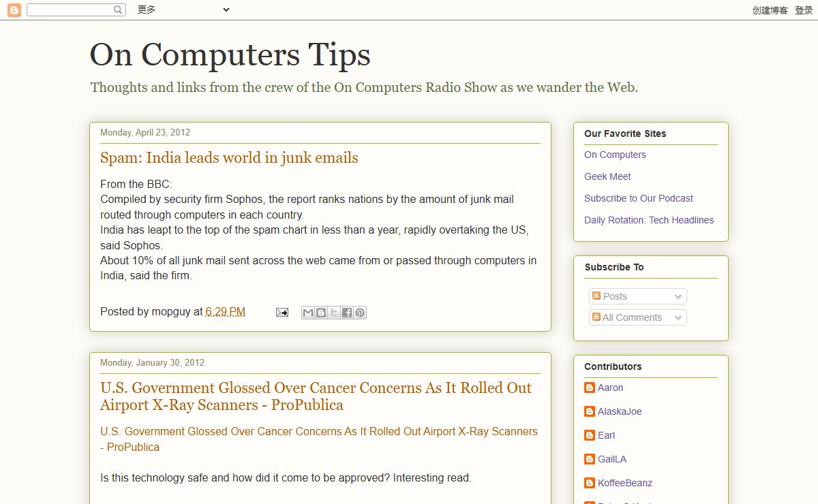Click 'Is this technology safe' sentence
This screenshot has width=818, height=504.
pos(286,478)
